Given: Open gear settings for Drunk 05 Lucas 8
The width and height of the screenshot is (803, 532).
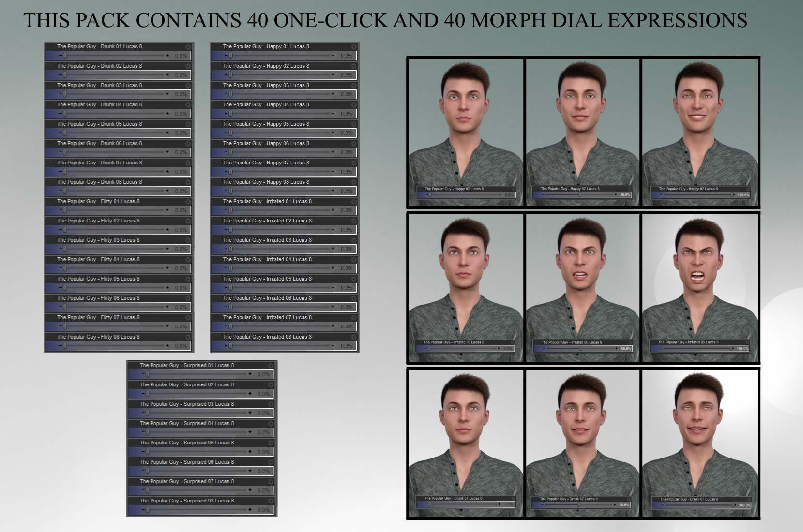Looking at the screenshot, I should [188, 124].
